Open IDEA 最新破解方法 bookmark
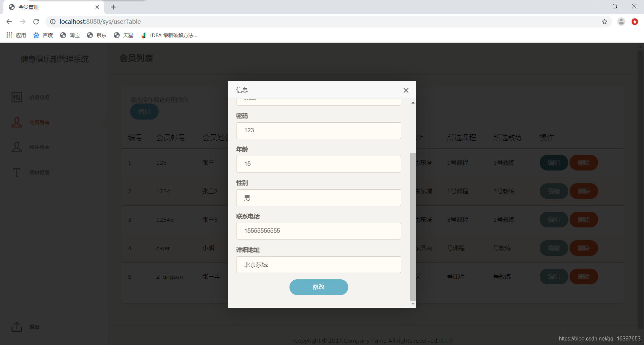The height and width of the screenshot is (345, 644). (x=169, y=36)
